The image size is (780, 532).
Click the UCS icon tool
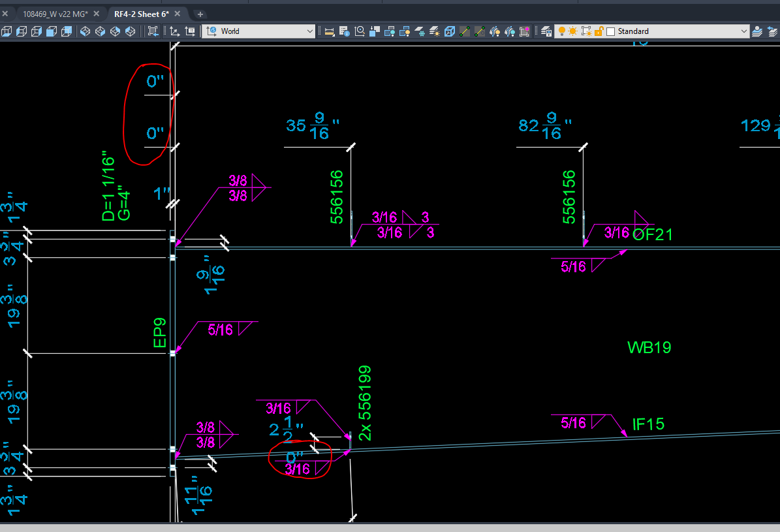coord(175,31)
